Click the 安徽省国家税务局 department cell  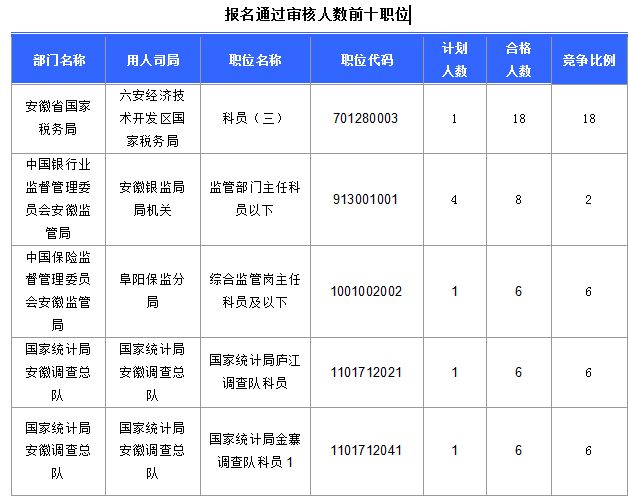coord(58,119)
